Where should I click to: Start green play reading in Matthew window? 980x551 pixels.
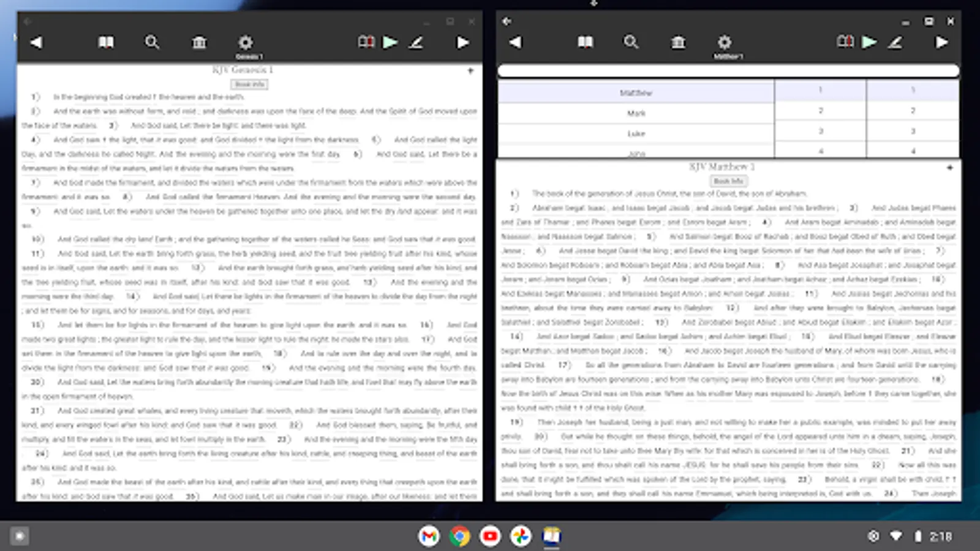pyautogui.click(x=869, y=42)
